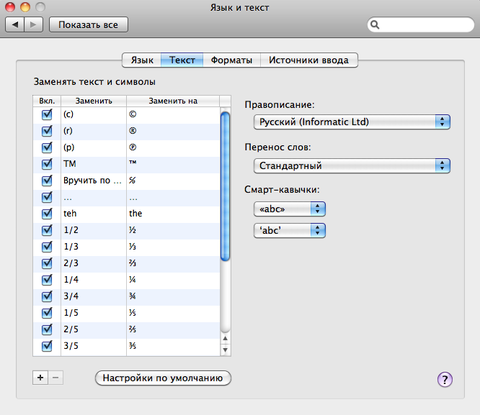Remove substitution with the minus button
The width and height of the screenshot is (480, 415).
56,378
